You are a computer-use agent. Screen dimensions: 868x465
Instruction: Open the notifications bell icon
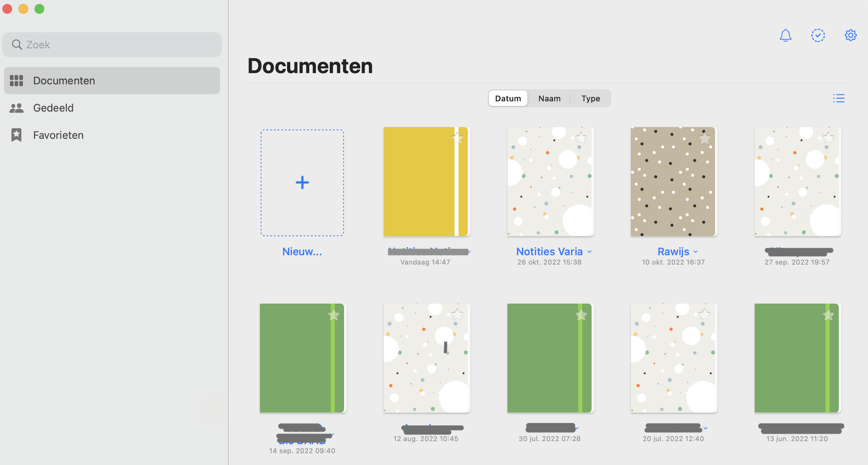pos(785,35)
